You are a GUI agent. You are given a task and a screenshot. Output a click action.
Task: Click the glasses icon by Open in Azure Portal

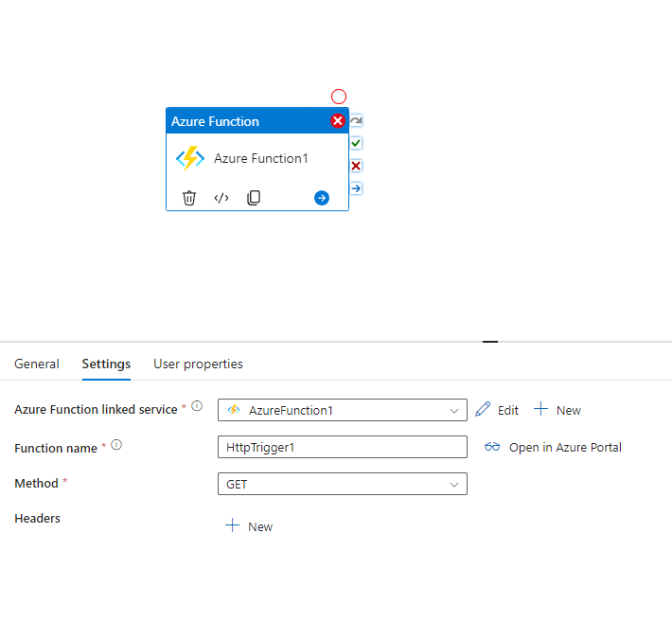pyautogui.click(x=492, y=447)
